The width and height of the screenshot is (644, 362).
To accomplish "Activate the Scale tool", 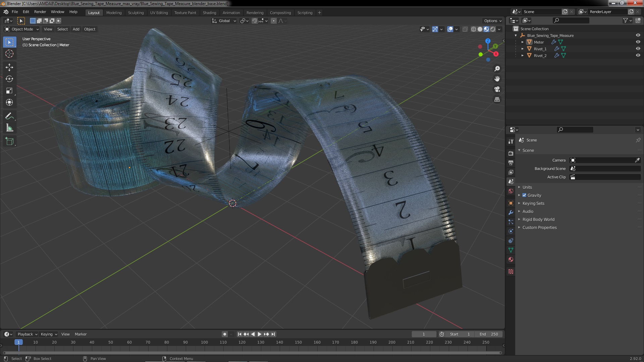I will click(x=9, y=91).
